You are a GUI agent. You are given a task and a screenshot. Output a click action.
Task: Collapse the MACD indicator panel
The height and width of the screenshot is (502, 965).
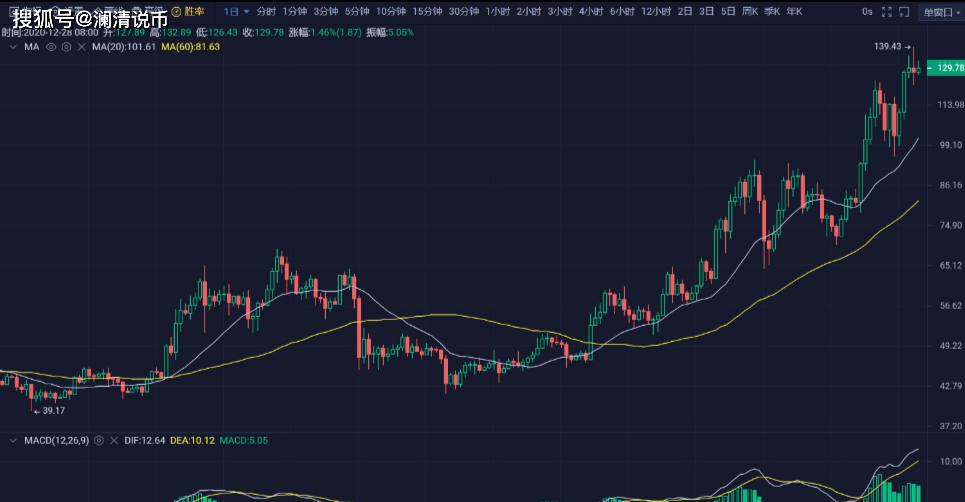point(12,441)
